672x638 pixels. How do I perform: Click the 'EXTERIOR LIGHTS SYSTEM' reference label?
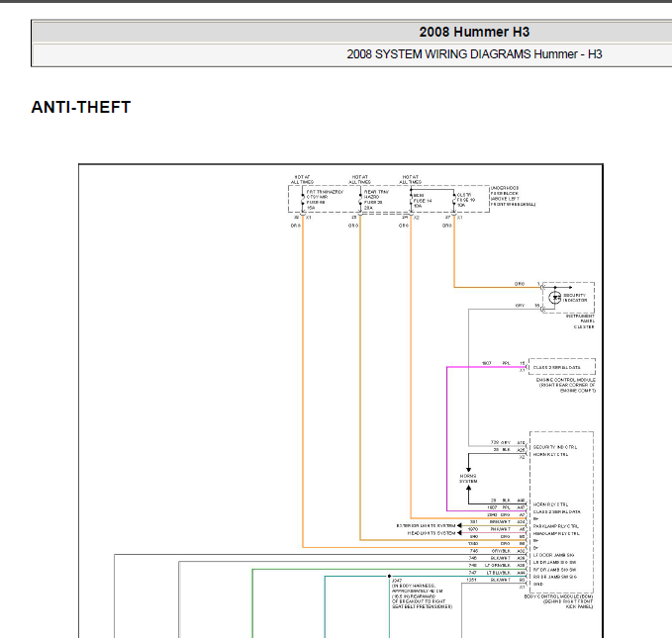pos(426,526)
